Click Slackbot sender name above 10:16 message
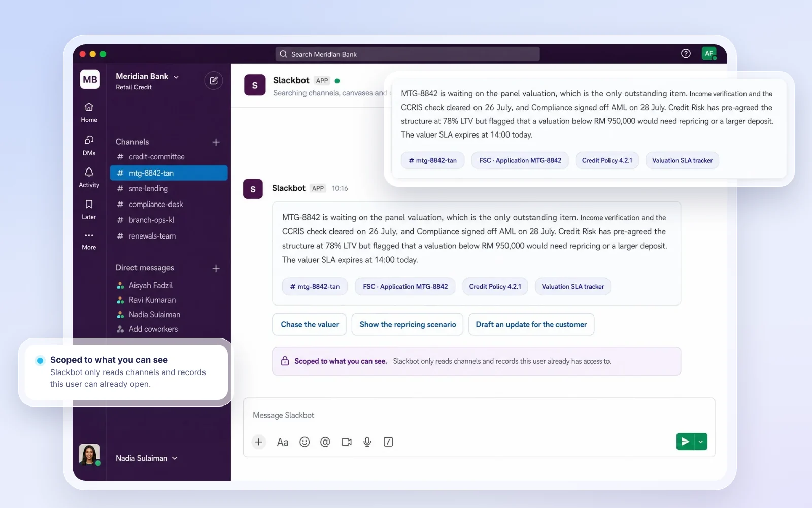The width and height of the screenshot is (812, 508). tap(288, 188)
